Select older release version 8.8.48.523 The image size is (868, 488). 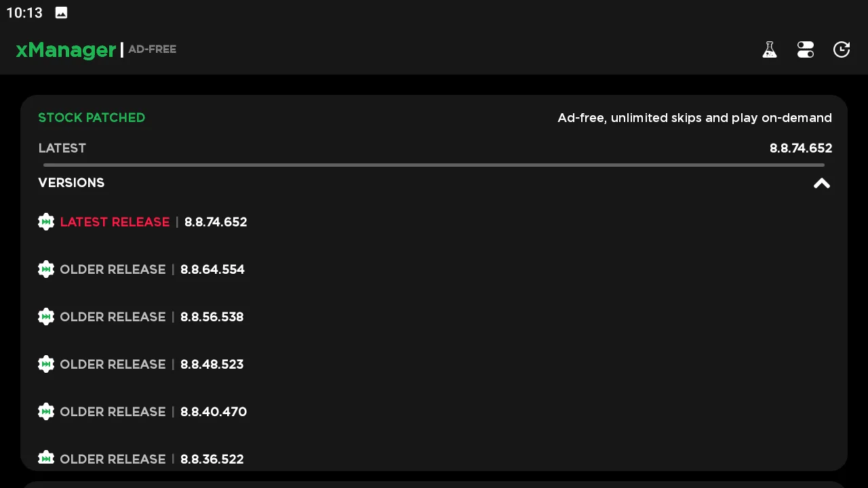[x=212, y=365]
